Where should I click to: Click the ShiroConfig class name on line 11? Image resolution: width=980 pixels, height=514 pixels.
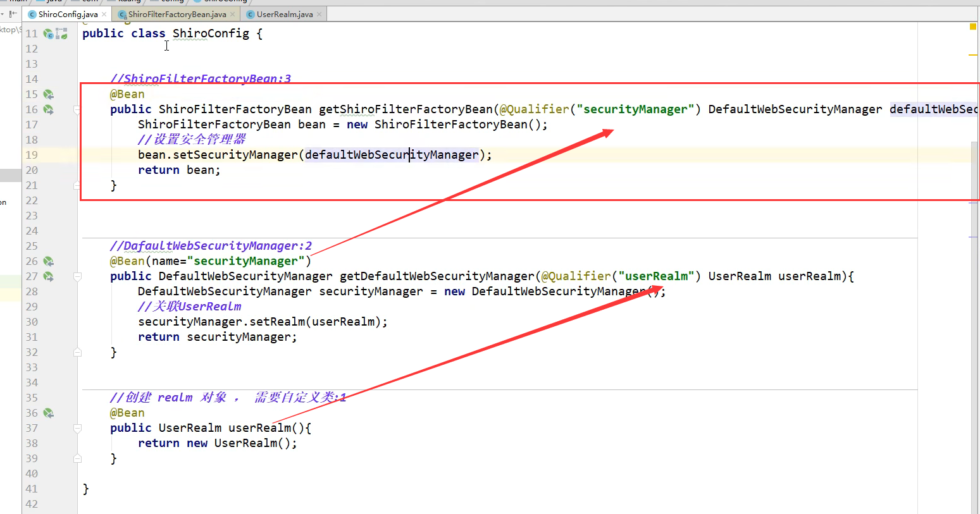click(x=211, y=34)
